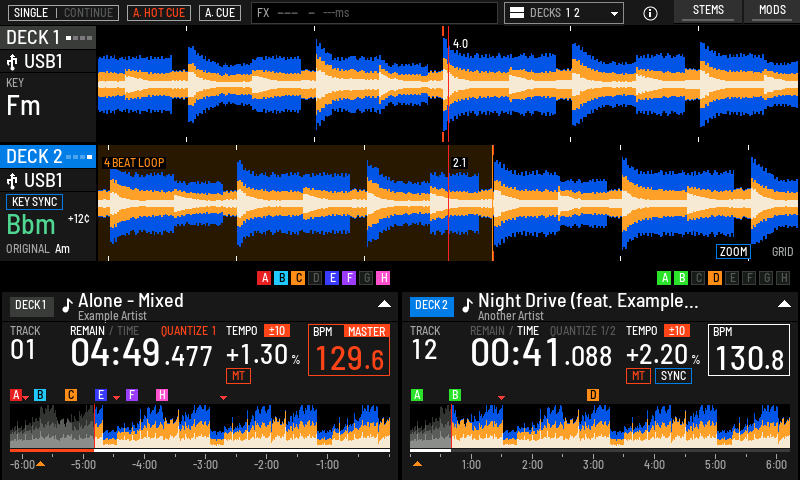Screen dimensions: 800x480
Task: Select Deck 2 empty hot cue H pad
Action: tap(783, 278)
